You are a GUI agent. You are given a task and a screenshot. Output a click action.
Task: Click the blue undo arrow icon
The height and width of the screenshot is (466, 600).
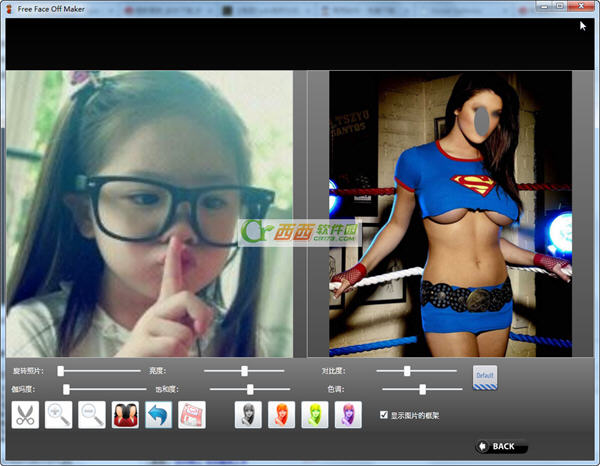pyautogui.click(x=158, y=415)
